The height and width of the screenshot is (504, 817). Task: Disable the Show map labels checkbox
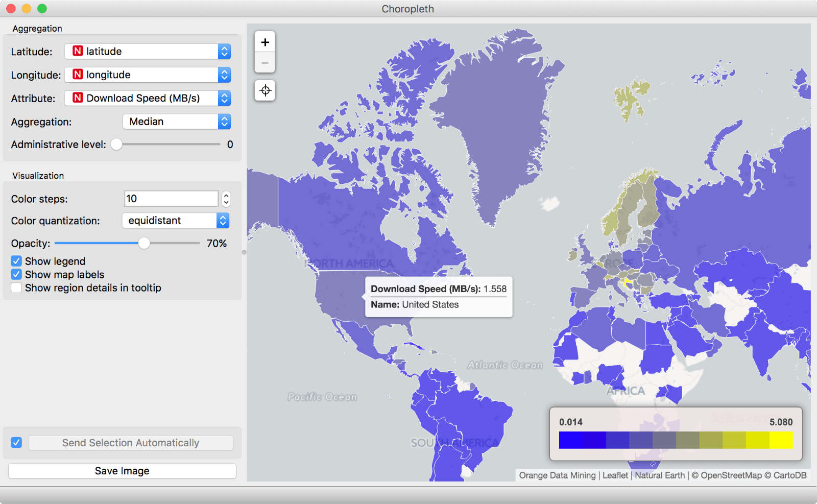click(16, 274)
